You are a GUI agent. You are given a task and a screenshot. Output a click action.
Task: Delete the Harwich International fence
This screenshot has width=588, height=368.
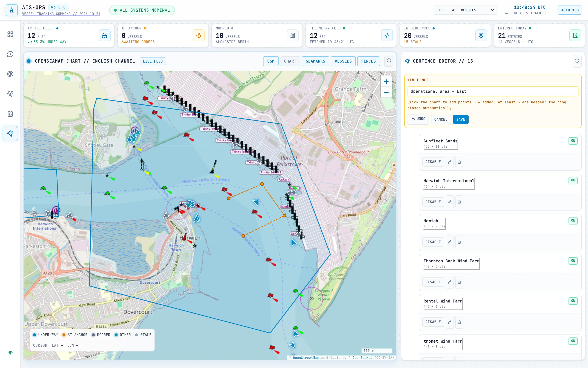pyautogui.click(x=459, y=202)
